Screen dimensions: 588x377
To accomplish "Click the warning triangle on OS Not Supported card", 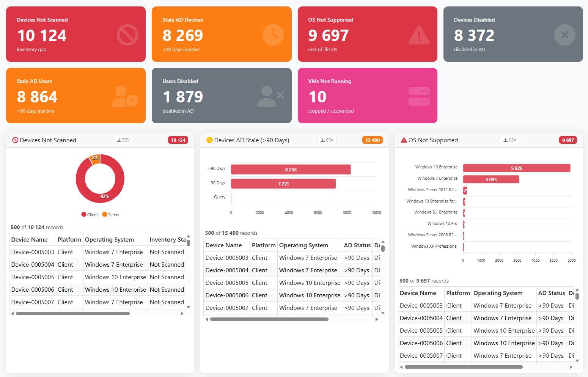I will pos(419,35).
